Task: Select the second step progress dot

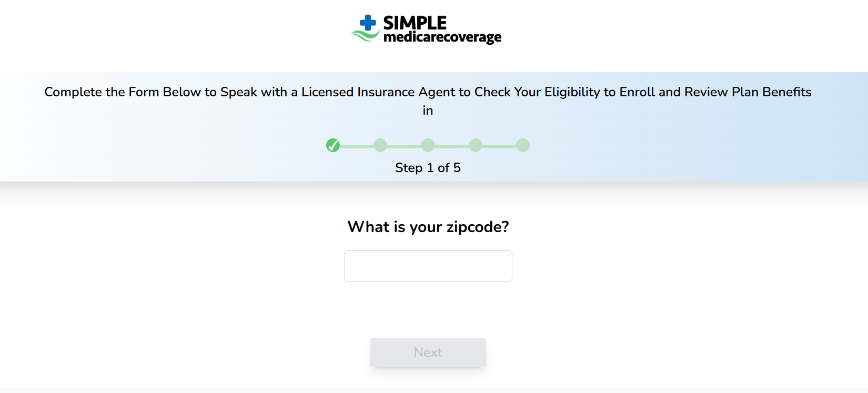Action: (x=380, y=145)
